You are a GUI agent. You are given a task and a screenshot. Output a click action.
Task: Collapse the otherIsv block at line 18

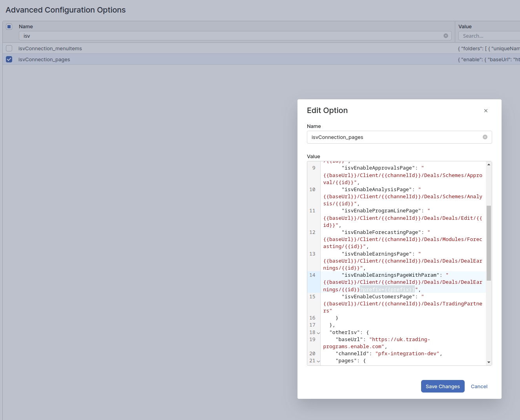pos(318,333)
